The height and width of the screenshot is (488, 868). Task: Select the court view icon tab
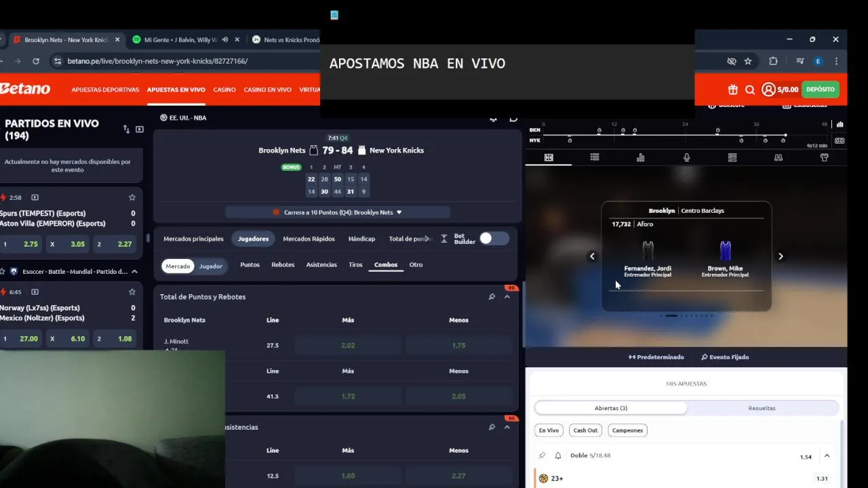coord(549,157)
